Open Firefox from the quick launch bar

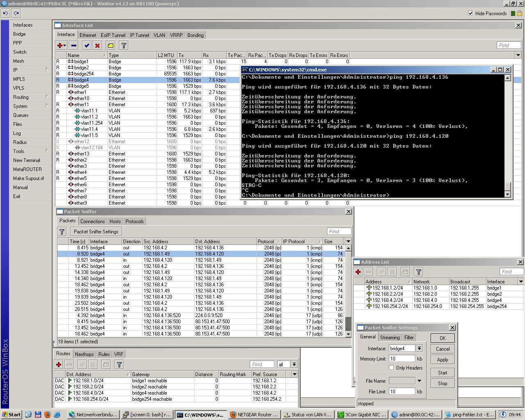pyautogui.click(x=48, y=415)
